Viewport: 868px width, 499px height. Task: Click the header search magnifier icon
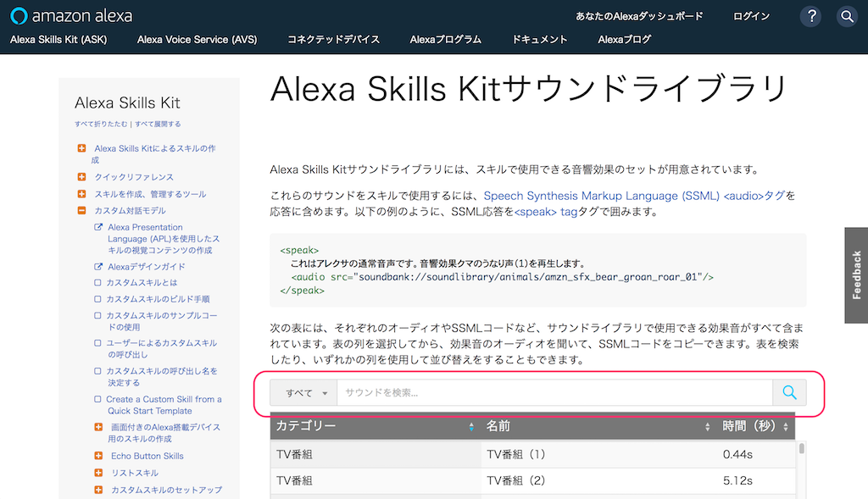tap(847, 17)
